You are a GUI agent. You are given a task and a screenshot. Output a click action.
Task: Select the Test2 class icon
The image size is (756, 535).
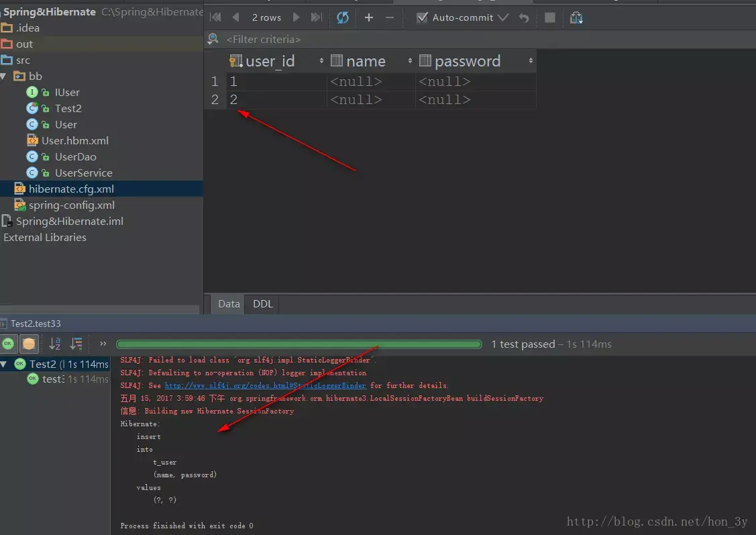pos(32,108)
